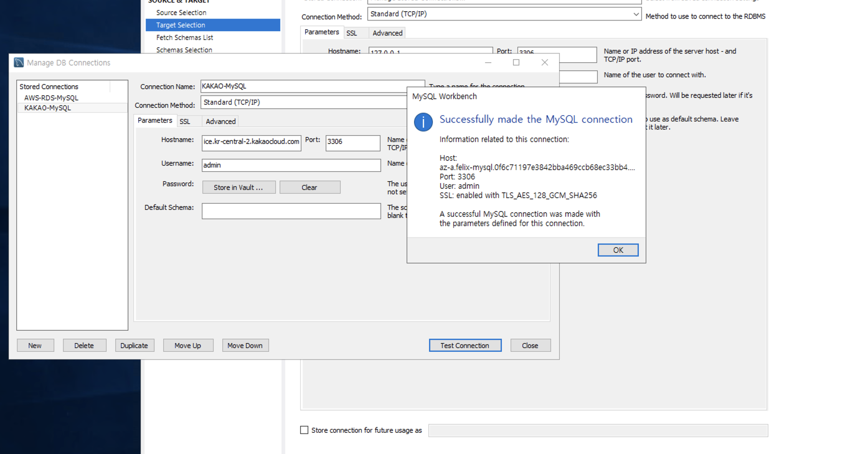Open Connection Method dropdown in Manage DB Connections
This screenshot has height=454, width=868.
click(x=304, y=102)
